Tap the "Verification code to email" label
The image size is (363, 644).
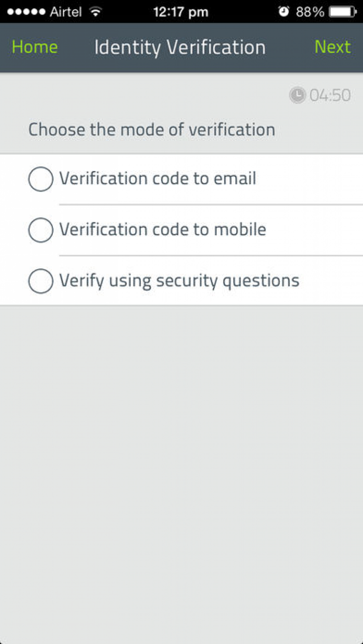(x=157, y=179)
